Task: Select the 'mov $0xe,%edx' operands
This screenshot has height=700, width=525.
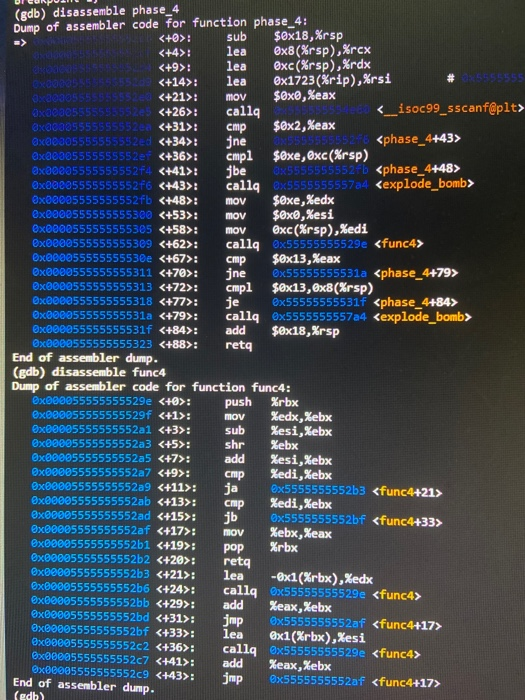Action: 303,200
